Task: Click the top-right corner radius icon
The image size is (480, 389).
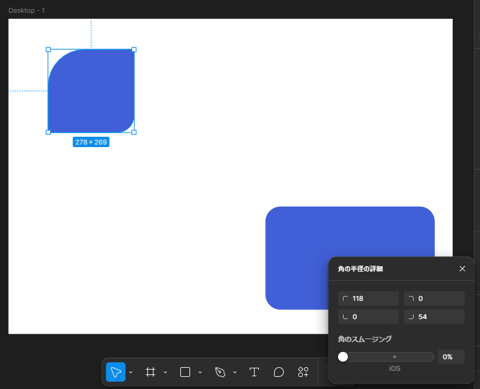Action: [411, 298]
